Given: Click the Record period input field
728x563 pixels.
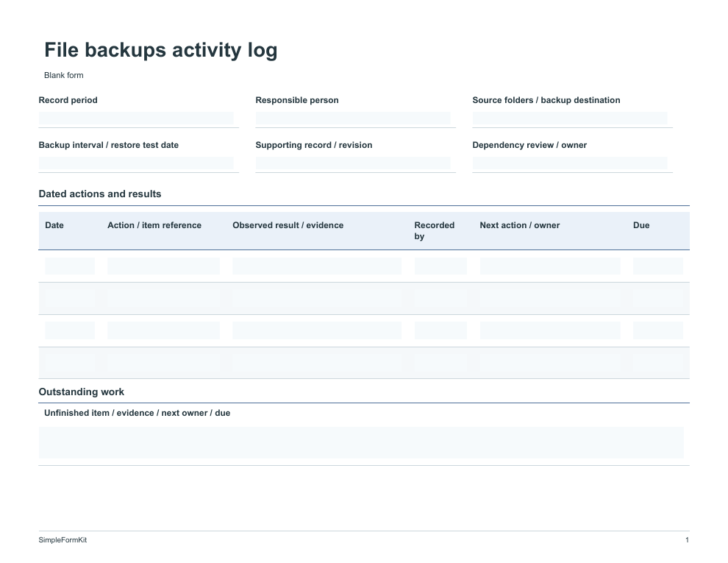Looking at the screenshot, I should click(x=136, y=118).
